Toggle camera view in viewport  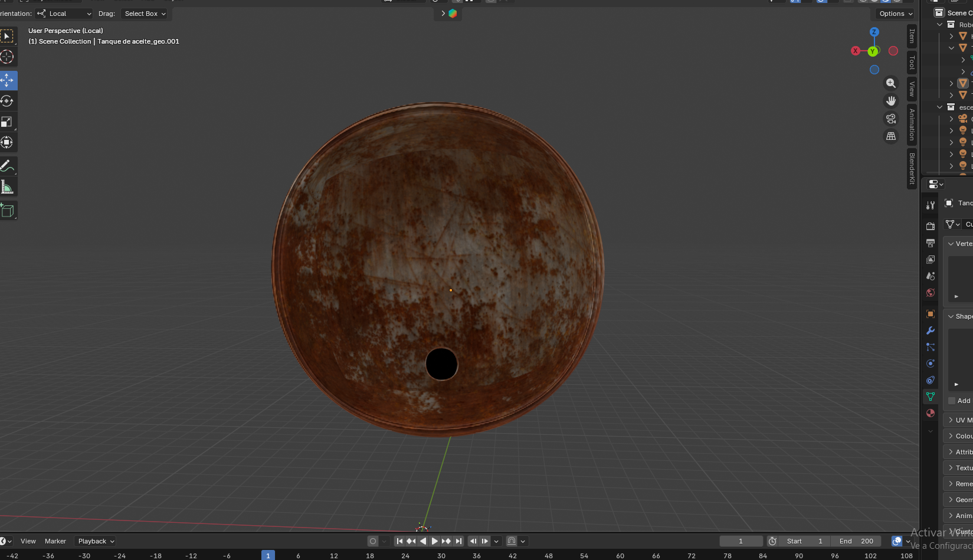[x=891, y=119]
